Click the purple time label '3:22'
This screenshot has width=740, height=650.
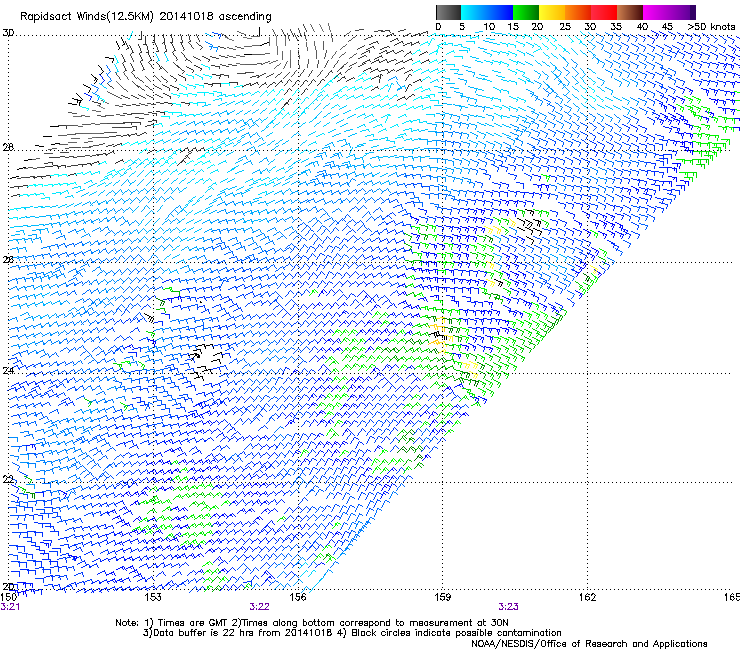coord(260,607)
